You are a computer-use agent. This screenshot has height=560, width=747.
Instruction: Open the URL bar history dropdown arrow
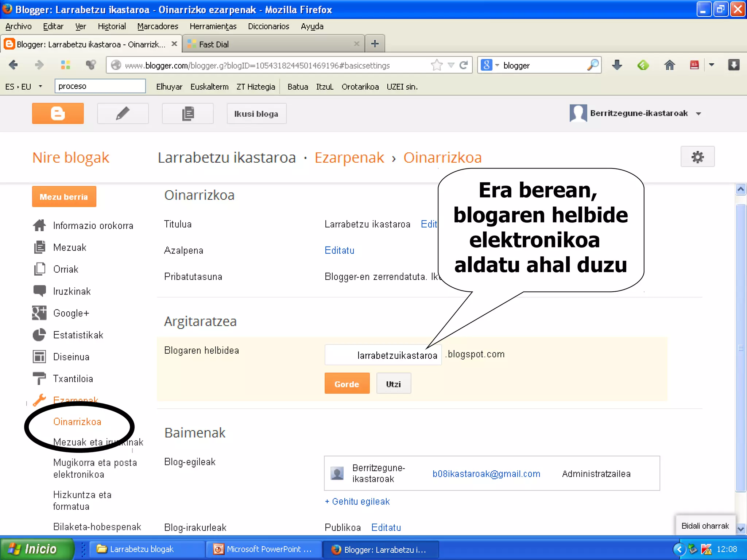click(451, 65)
